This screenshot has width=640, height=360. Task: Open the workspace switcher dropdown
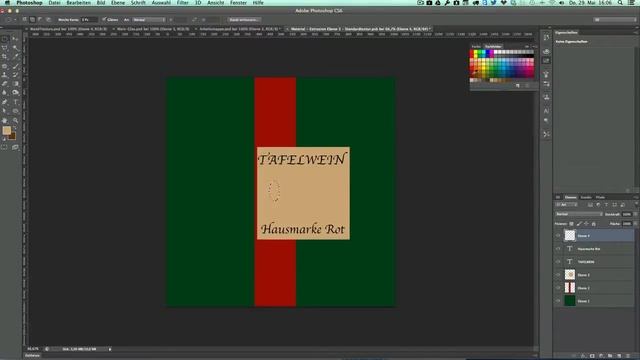point(615,20)
